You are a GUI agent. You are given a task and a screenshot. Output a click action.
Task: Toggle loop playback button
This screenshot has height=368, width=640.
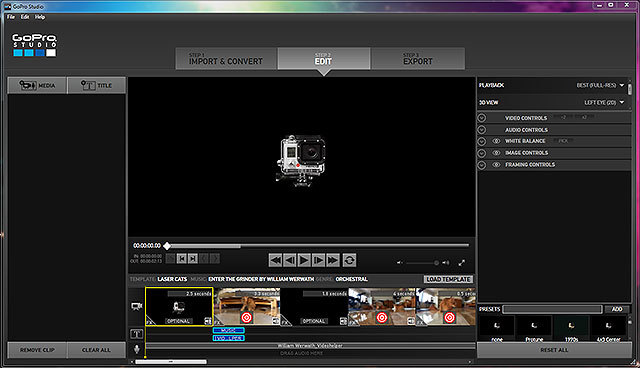349,260
